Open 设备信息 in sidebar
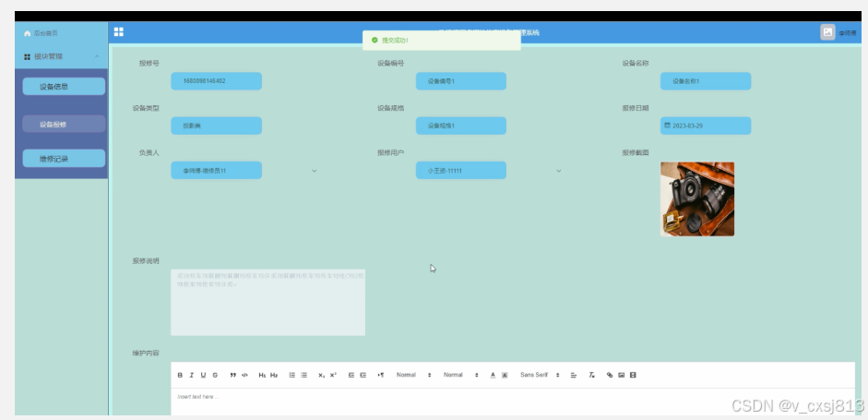The height and width of the screenshot is (420, 868). coord(64,87)
